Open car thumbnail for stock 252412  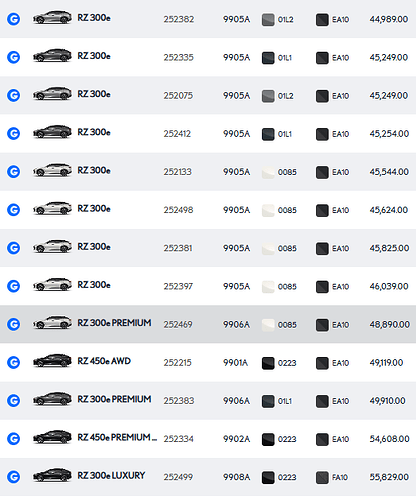click(x=52, y=132)
